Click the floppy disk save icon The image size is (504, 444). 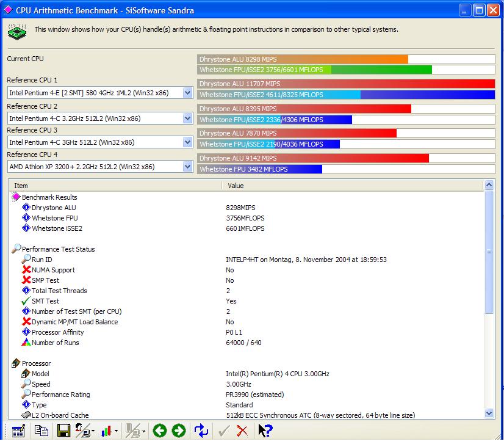click(63, 431)
